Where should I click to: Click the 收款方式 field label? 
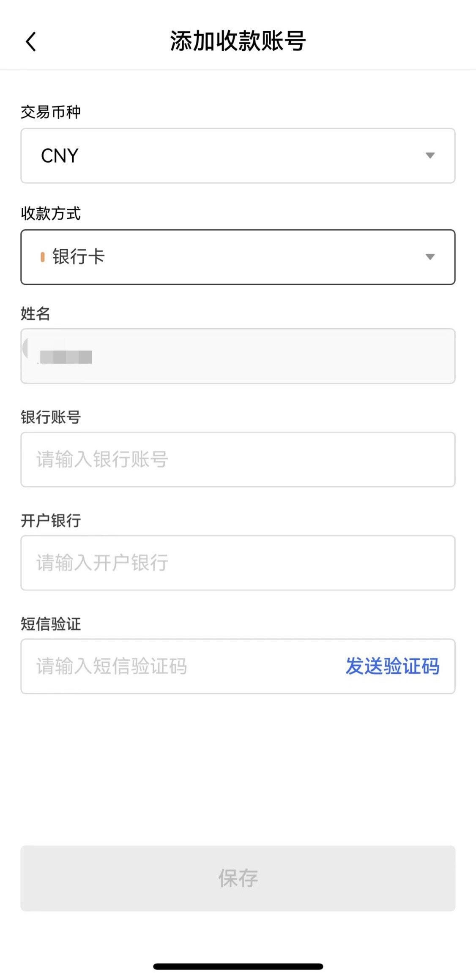[x=51, y=213]
